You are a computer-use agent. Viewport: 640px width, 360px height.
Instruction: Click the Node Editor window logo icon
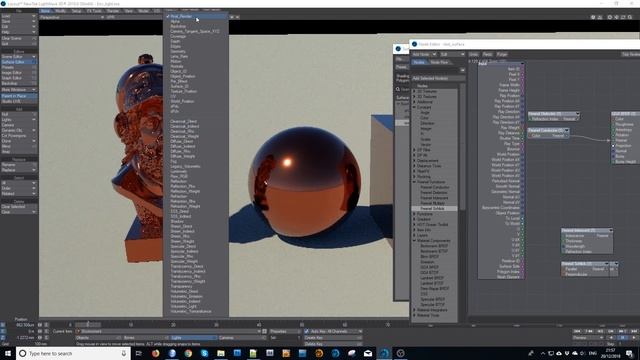point(414,44)
